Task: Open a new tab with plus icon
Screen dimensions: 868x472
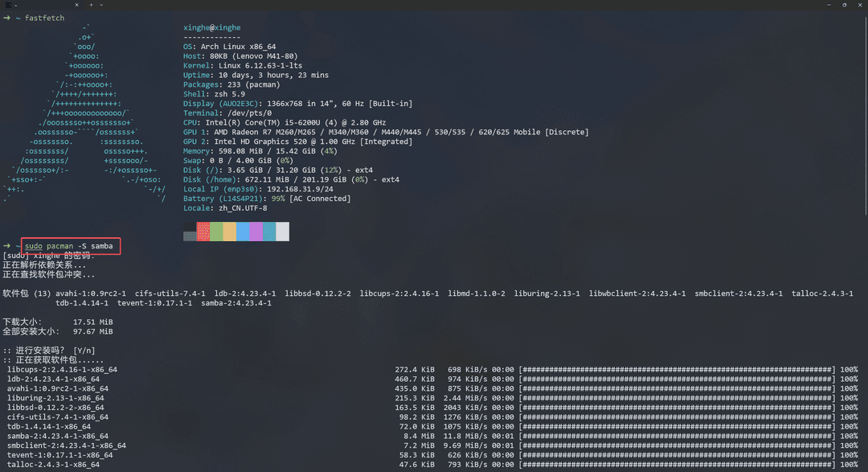Action: 92,5
